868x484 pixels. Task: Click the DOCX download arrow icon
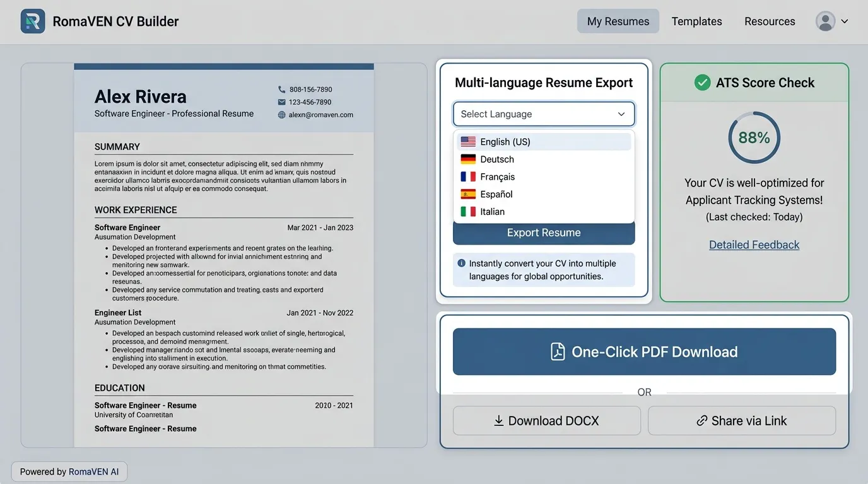point(498,421)
